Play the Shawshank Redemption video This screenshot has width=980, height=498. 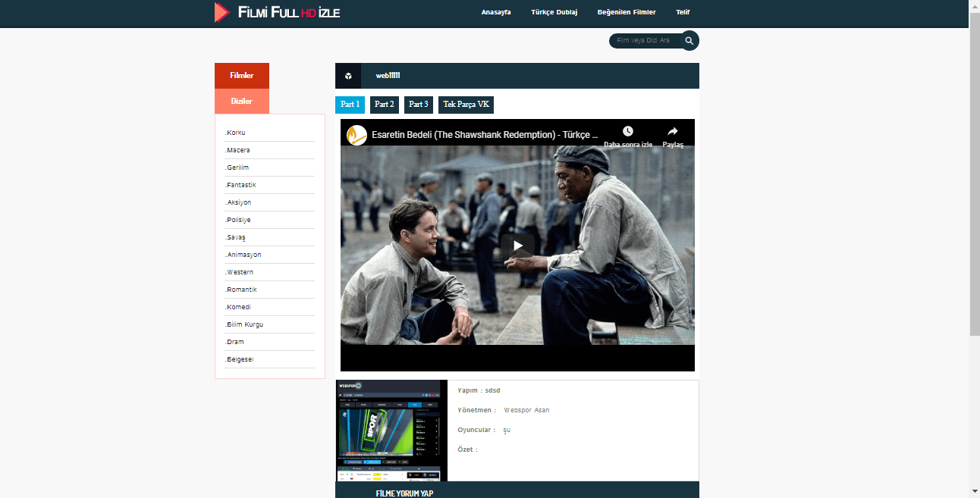click(517, 246)
